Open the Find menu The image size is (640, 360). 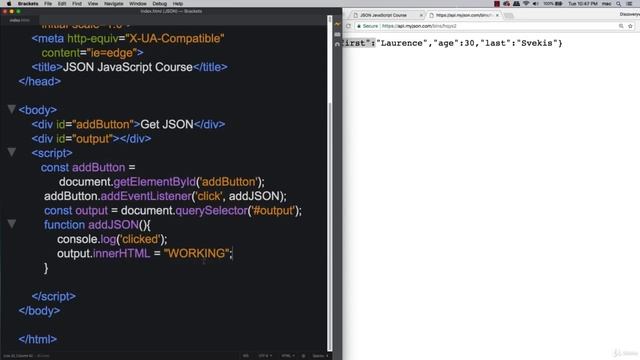[77, 4]
